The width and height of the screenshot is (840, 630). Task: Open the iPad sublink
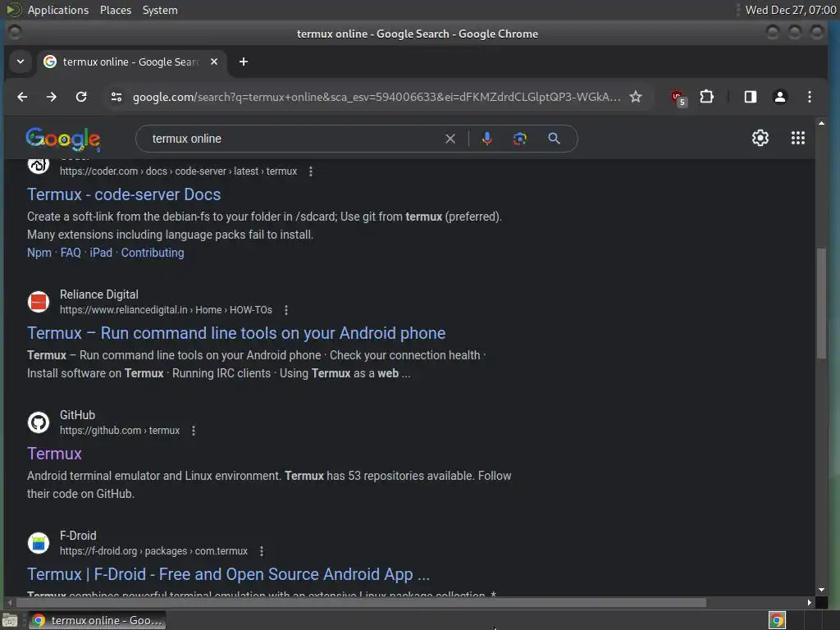pyautogui.click(x=101, y=253)
